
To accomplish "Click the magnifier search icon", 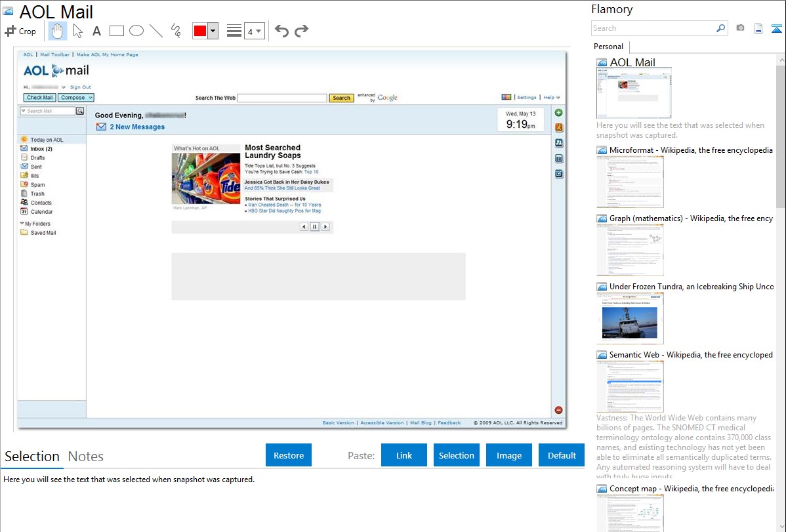I will tap(721, 28).
